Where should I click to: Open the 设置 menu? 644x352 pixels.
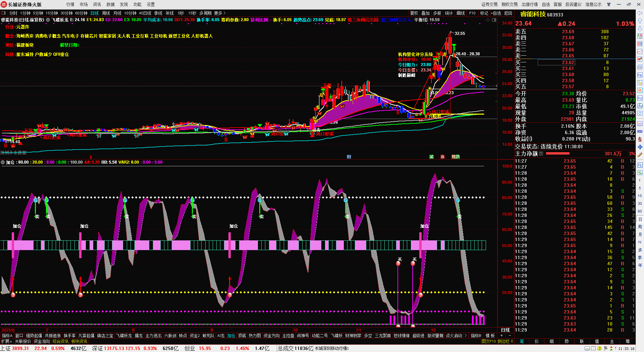pyautogui.click(x=151, y=4)
